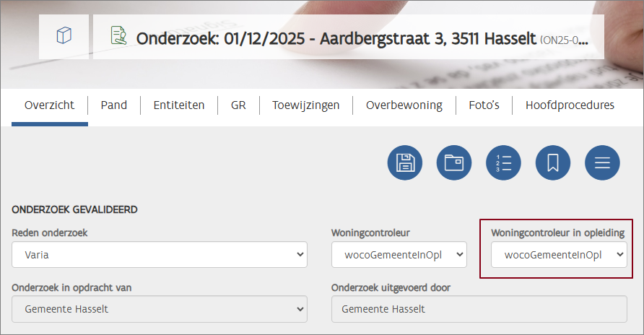Open Onderzoek in opdracht van dropdown
644x335 pixels.
coord(159,309)
